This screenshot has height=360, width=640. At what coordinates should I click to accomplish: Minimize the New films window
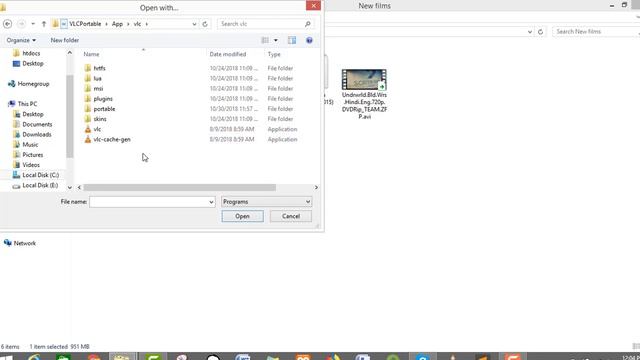[x=611, y=6]
